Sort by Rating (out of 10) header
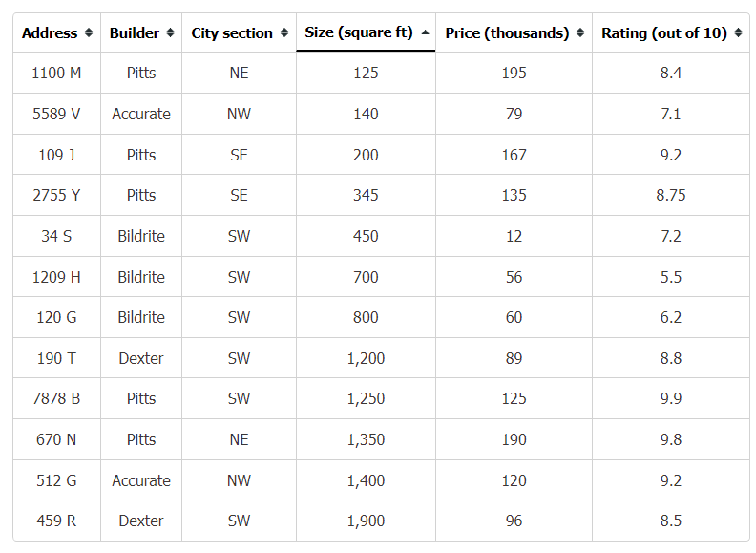Viewport: 756px width, 553px height. (671, 32)
